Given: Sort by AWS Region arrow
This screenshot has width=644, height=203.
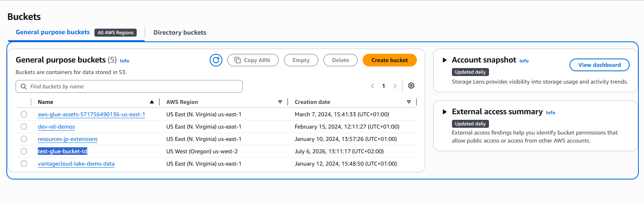Looking at the screenshot, I should [x=280, y=102].
